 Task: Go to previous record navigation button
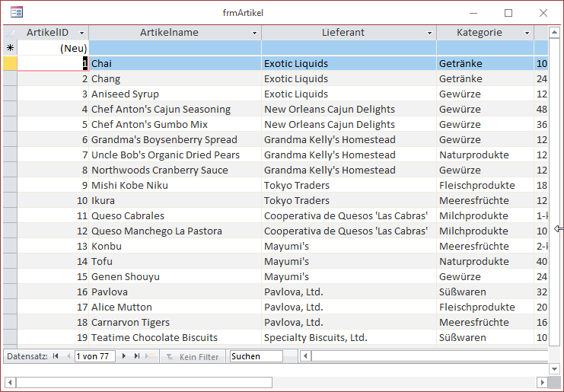(x=69, y=356)
